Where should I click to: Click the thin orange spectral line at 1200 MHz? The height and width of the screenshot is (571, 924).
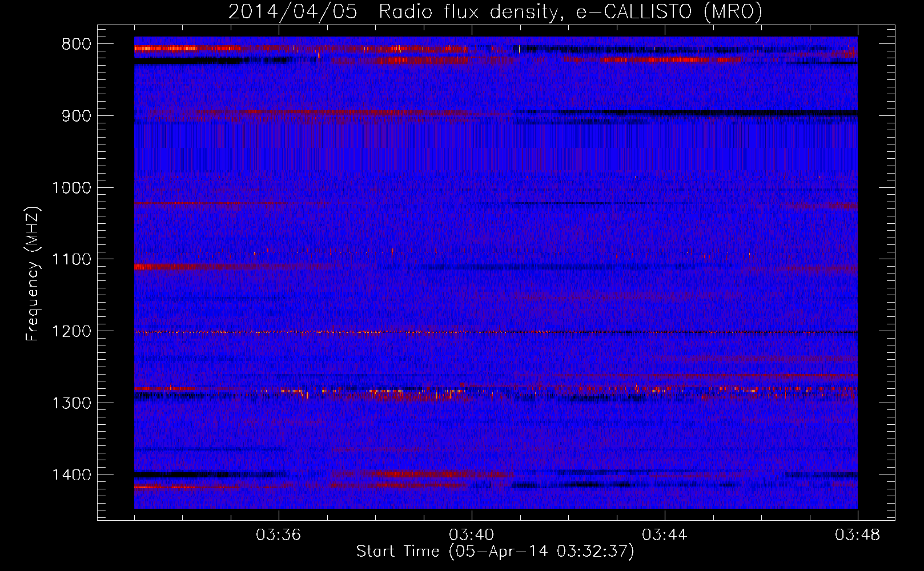point(496,332)
